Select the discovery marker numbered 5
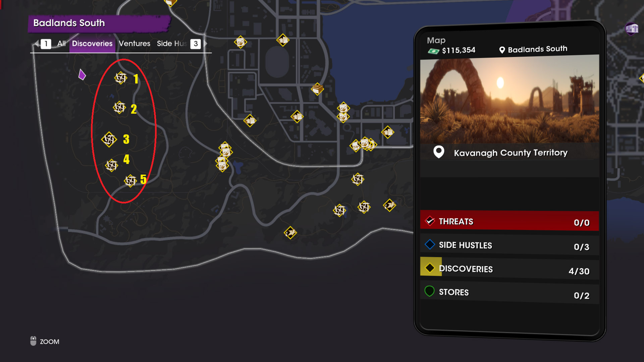 coord(130,181)
